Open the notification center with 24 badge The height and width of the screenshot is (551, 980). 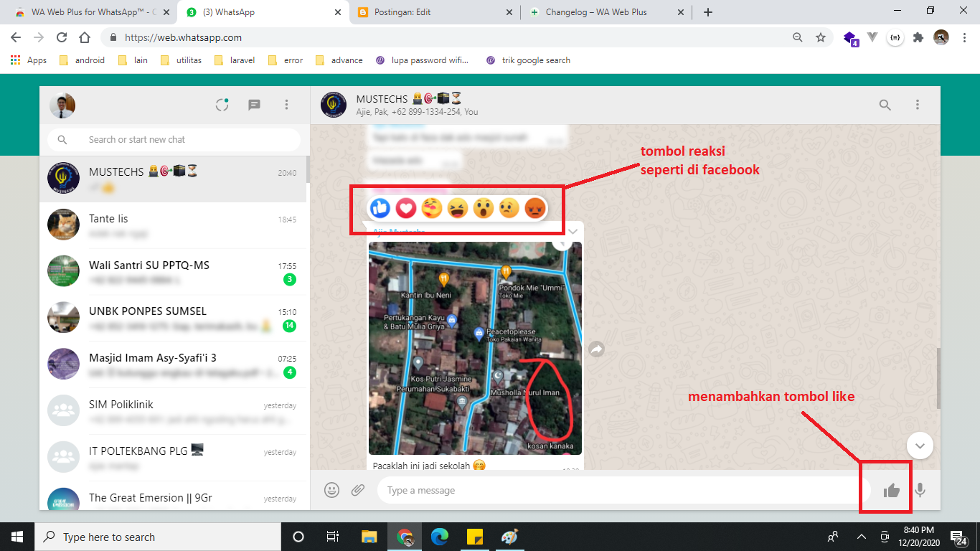(958, 537)
